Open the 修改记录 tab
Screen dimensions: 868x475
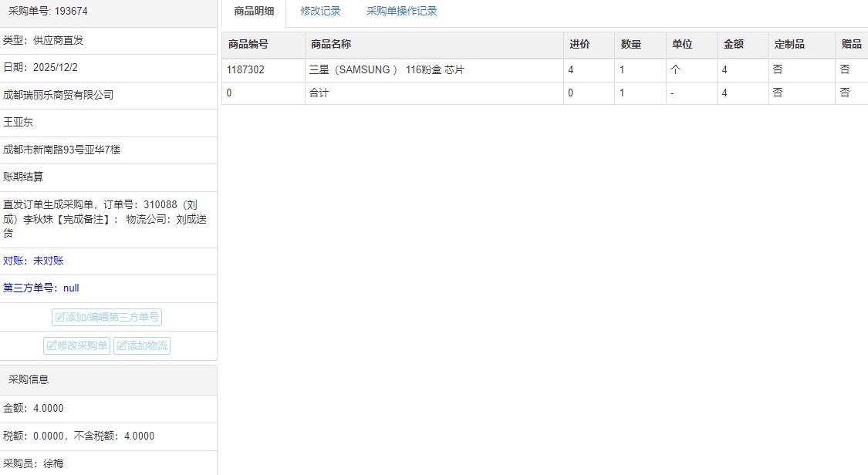(320, 12)
